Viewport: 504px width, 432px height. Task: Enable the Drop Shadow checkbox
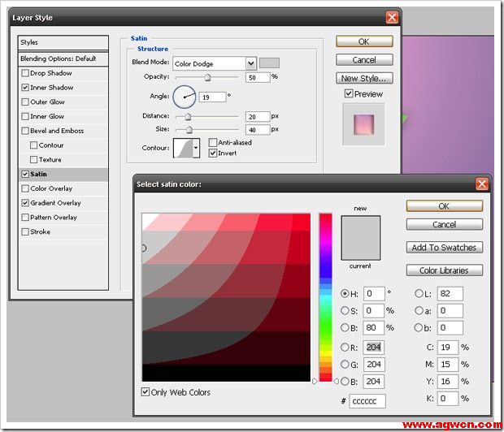25,73
